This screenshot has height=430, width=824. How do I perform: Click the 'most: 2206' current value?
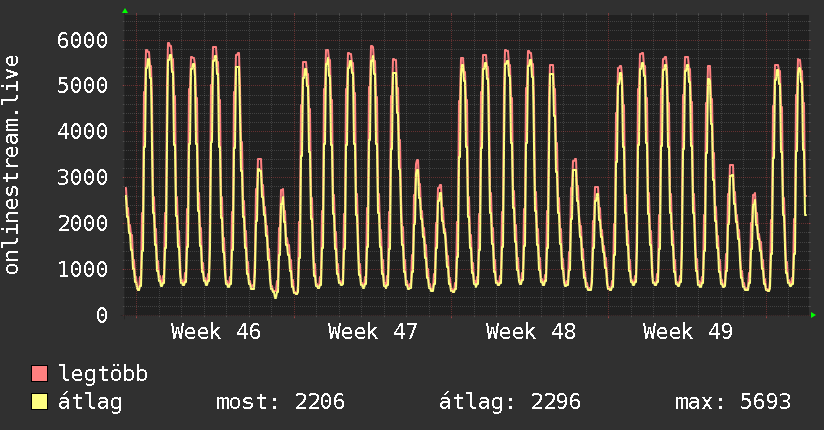coord(280,403)
